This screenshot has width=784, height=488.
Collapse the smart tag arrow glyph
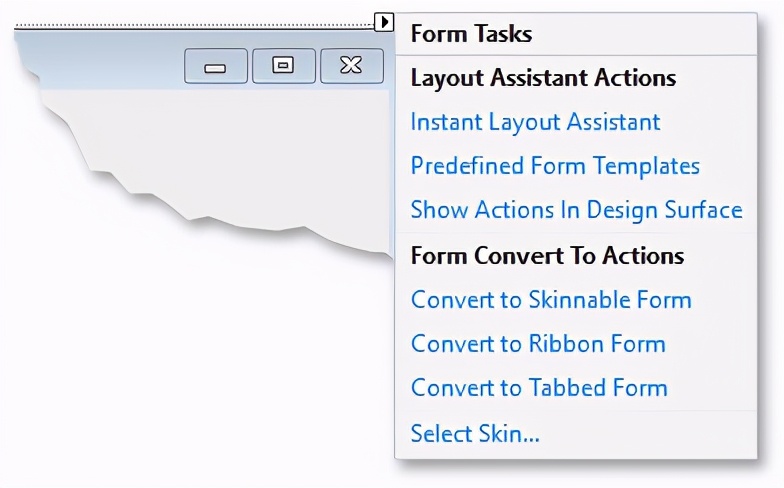pyautogui.click(x=384, y=22)
